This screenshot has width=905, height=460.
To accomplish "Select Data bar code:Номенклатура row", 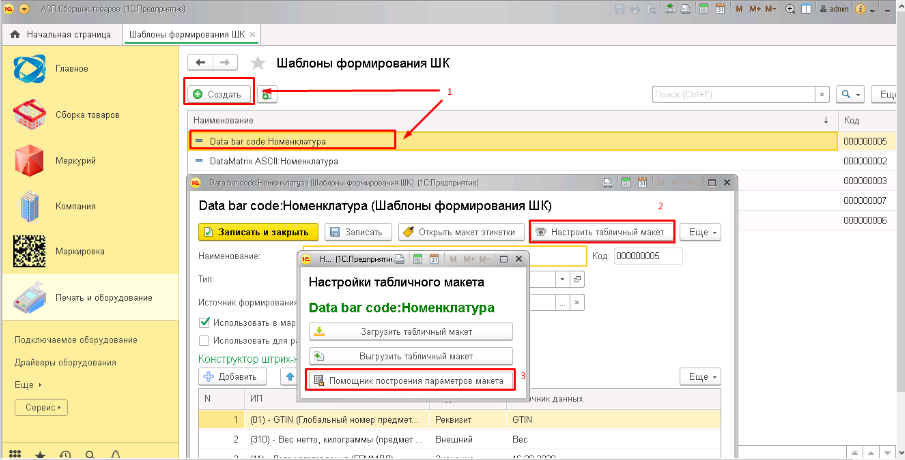I will tap(513, 141).
